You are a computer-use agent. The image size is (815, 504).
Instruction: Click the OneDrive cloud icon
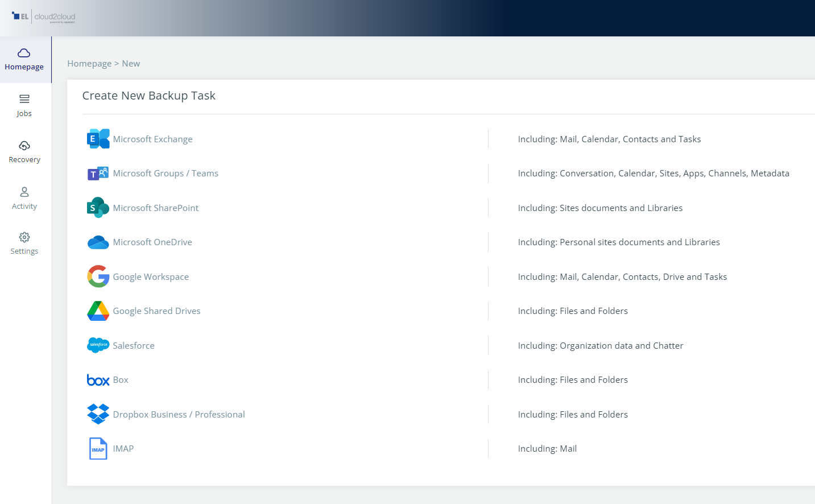click(x=98, y=242)
